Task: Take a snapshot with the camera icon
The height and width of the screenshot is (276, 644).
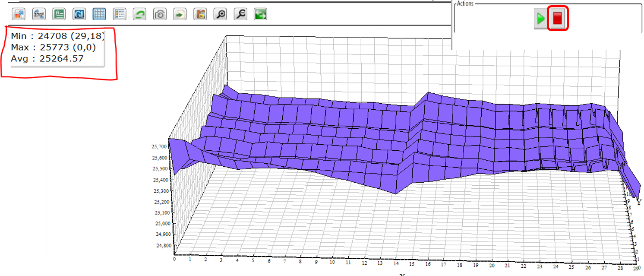Action: [x=160, y=14]
